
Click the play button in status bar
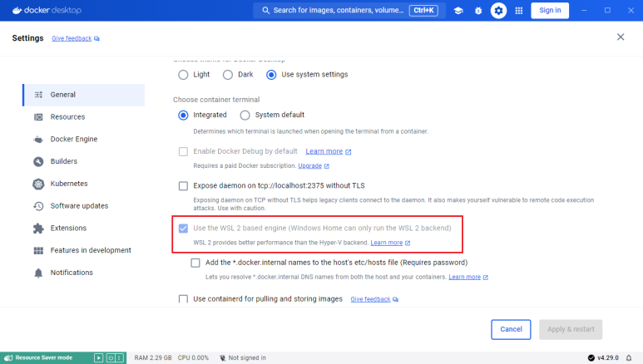99,358
